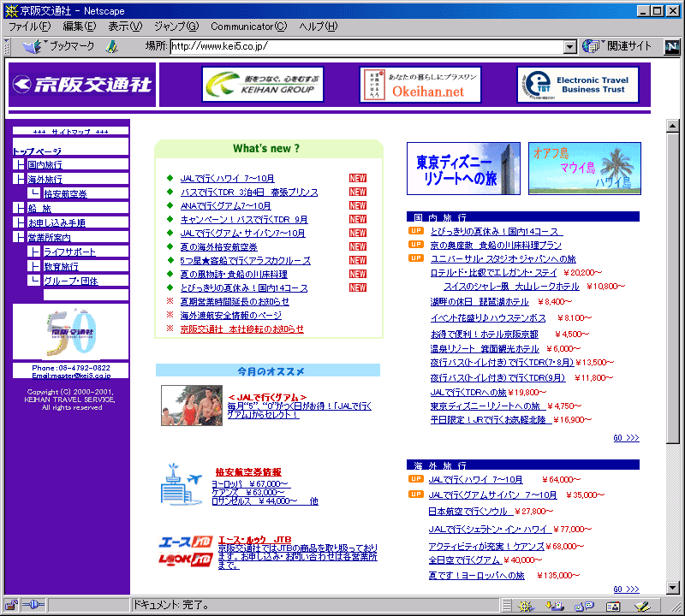The image size is (685, 616).
Task: Click the LOOK JTB logo
Action: (186, 560)
